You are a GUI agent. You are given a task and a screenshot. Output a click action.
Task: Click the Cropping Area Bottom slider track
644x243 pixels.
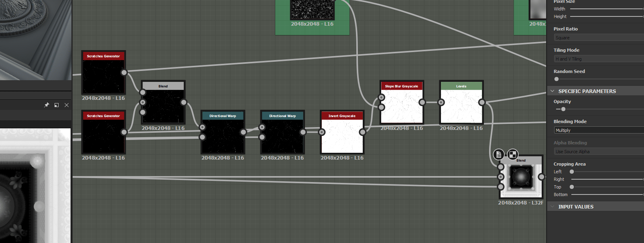(x=607, y=194)
